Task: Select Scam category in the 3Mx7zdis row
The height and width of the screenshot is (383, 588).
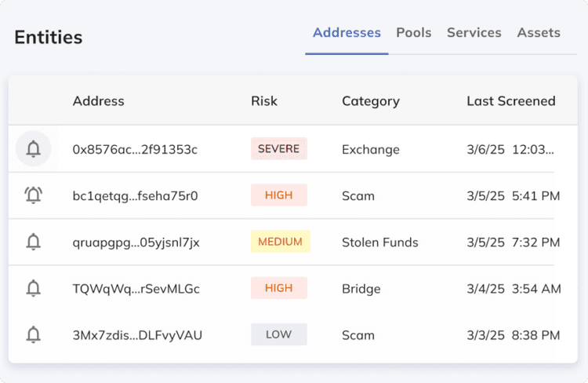Action: [x=358, y=335]
